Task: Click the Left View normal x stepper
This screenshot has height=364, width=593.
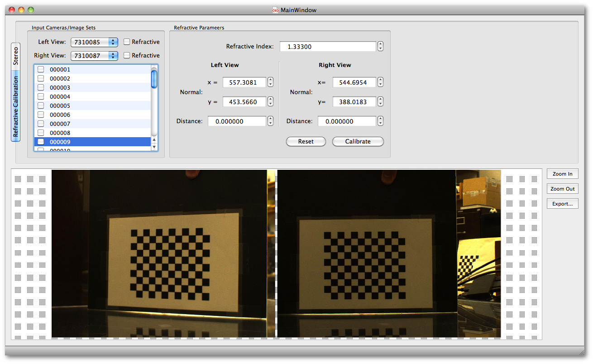Action: (270, 82)
